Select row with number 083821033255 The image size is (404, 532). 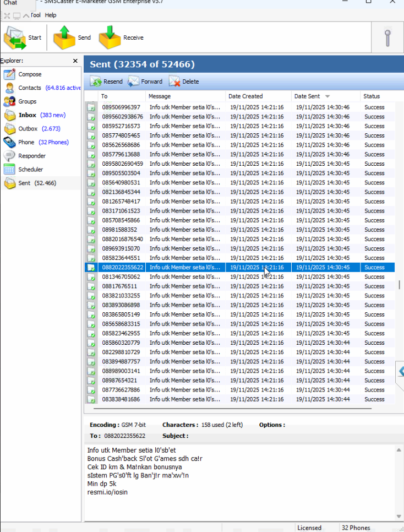click(x=239, y=296)
